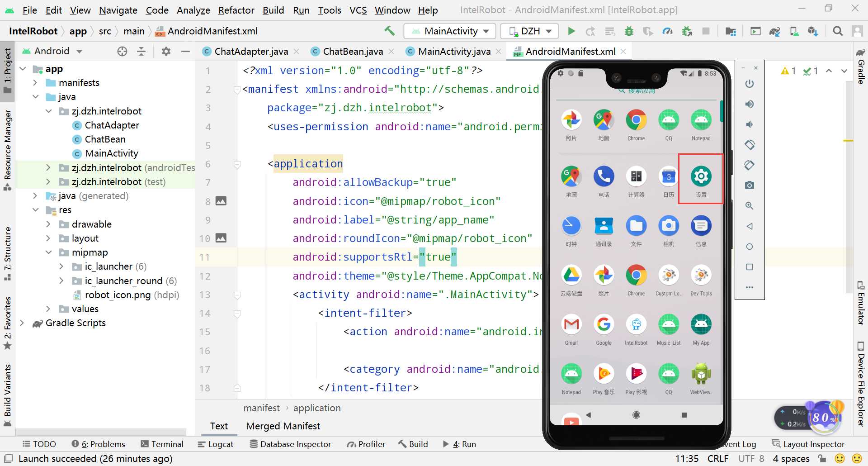Click the emulator home circle button
Image resolution: width=868 pixels, height=466 pixels.
pos(750,247)
